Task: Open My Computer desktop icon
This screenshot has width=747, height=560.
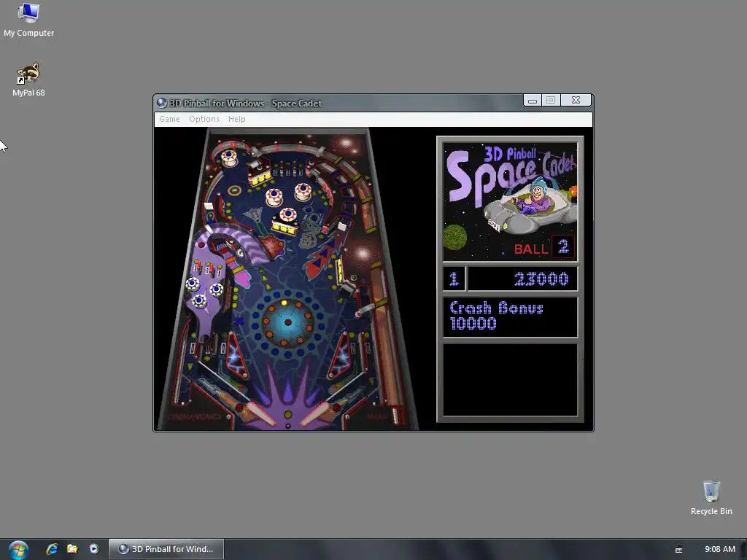Action: [28, 20]
